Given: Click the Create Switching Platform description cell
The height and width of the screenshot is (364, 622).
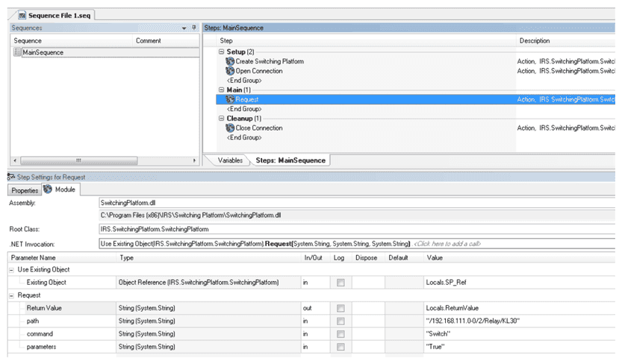Looking at the screenshot, I should pos(566,61).
